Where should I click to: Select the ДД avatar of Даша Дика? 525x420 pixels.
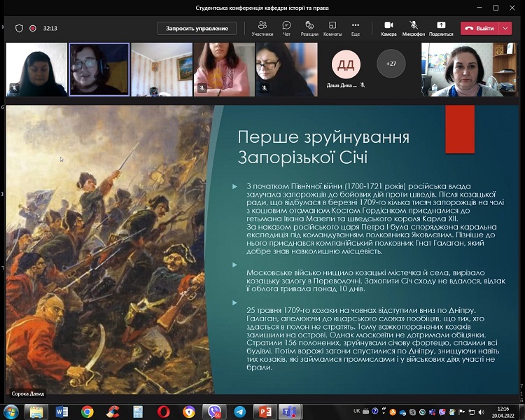pos(346,64)
